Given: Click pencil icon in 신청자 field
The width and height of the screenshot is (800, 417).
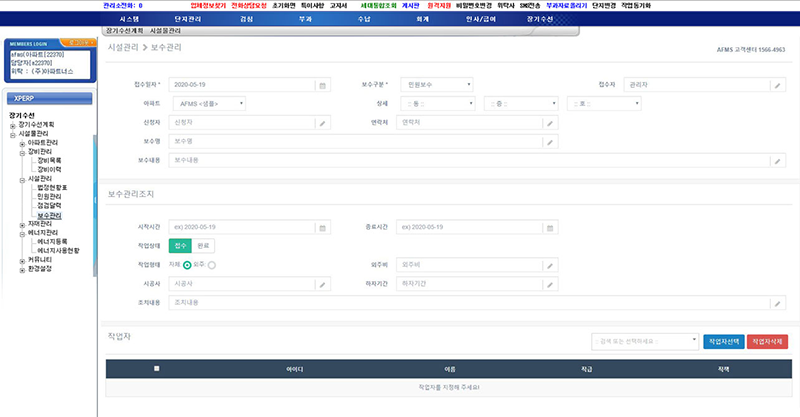Looking at the screenshot, I should [322, 123].
